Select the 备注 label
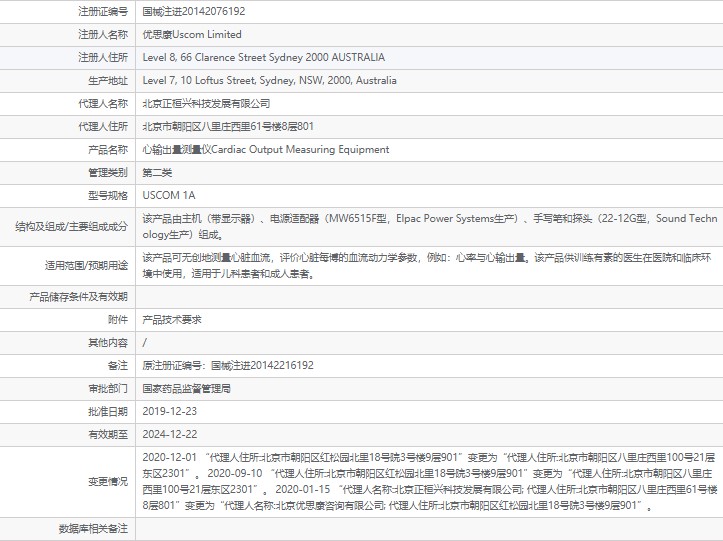Screen dimensions: 723x541 coord(118,366)
